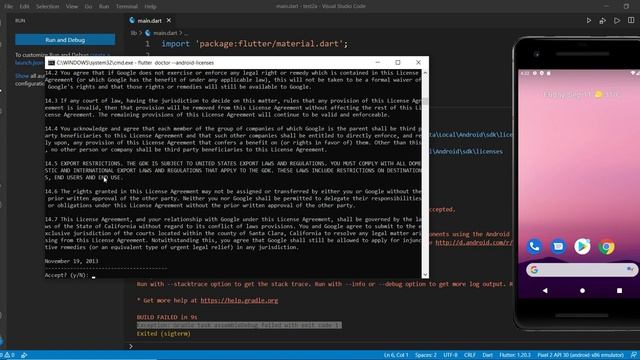Click the split editor icon
Image resolution: width=640 pixels, height=360 pixels.
tap(631, 20)
